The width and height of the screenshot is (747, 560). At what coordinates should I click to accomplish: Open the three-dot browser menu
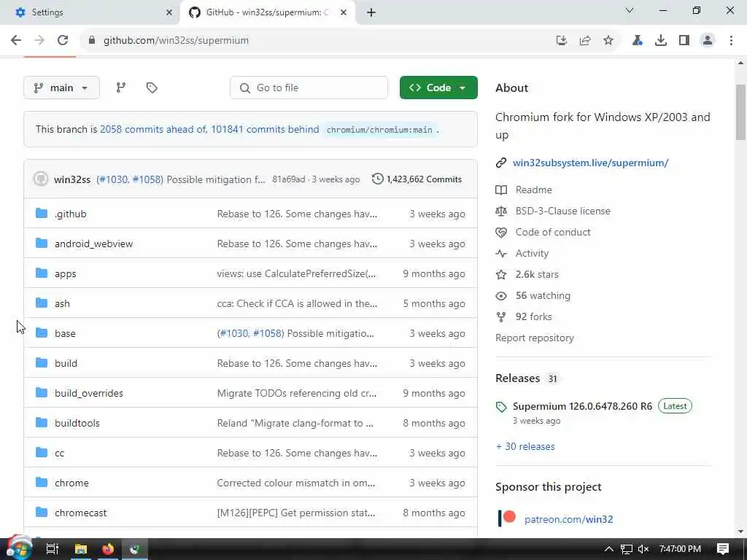tap(731, 41)
